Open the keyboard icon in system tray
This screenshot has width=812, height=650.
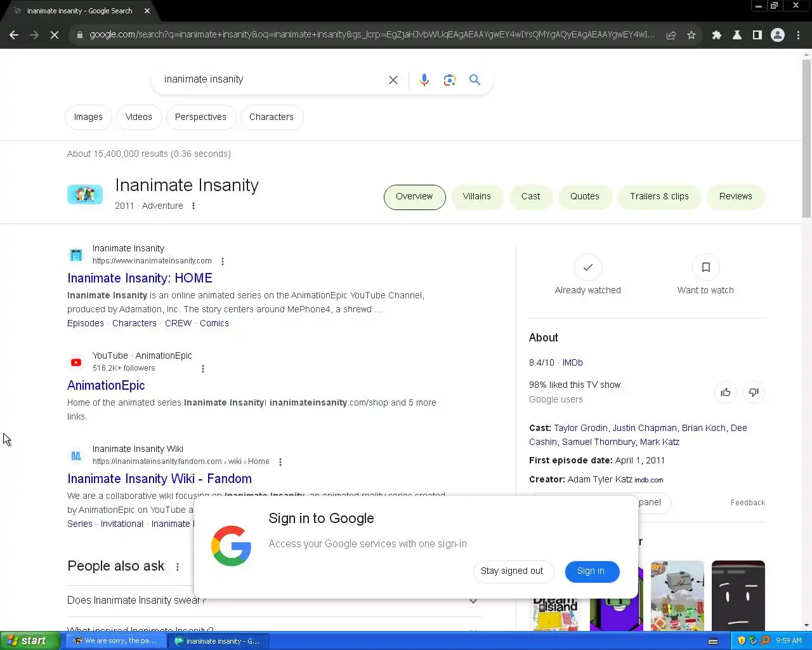[x=713, y=641]
